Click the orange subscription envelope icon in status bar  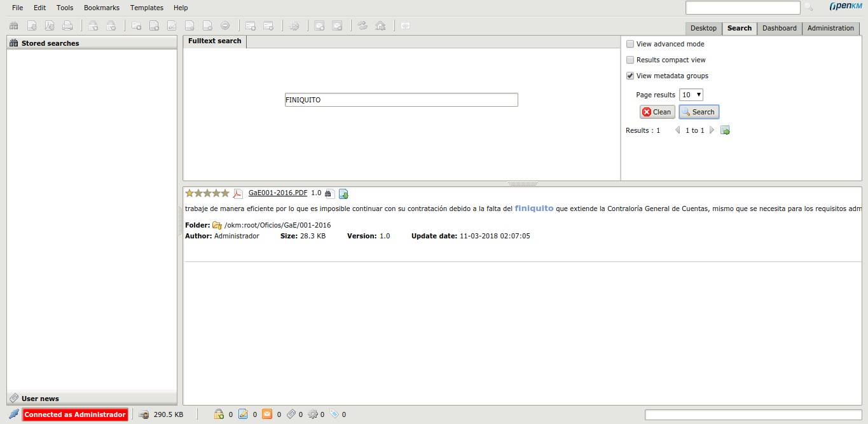click(x=267, y=414)
